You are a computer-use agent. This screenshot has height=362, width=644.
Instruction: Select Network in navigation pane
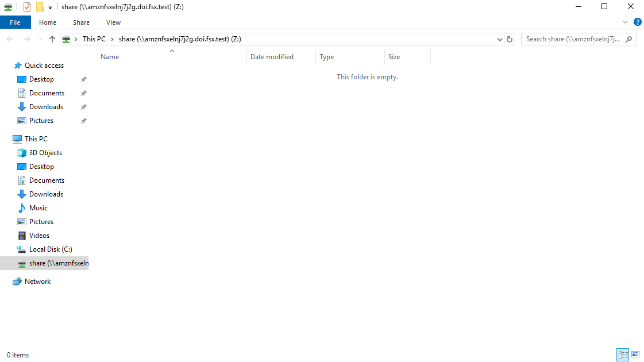37,282
